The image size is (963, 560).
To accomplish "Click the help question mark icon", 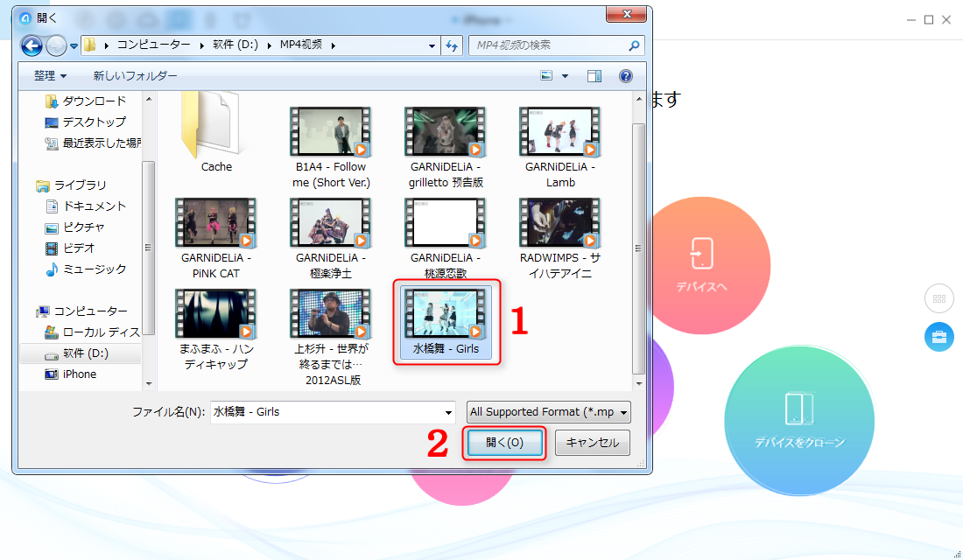I will pos(625,76).
